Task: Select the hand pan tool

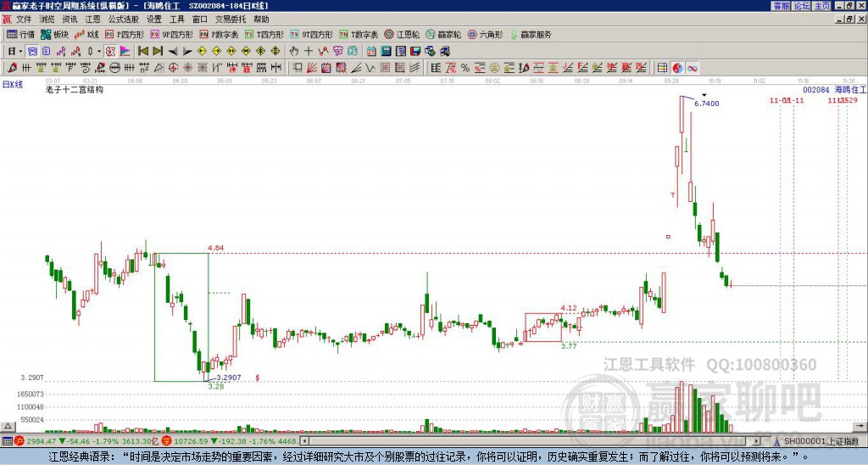Action: click(x=294, y=52)
